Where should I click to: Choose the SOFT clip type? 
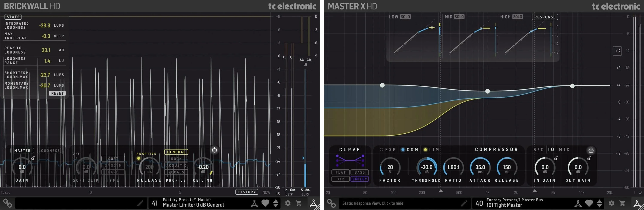tap(113, 159)
